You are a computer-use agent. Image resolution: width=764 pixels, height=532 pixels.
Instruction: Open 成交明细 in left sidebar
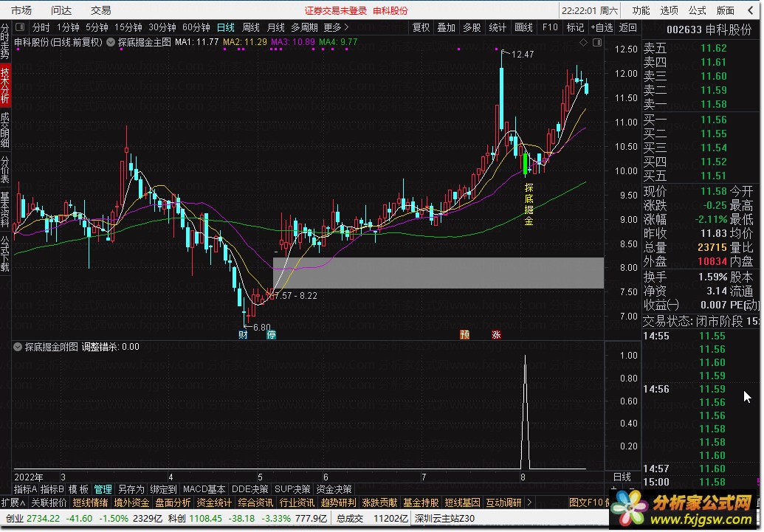click(x=5, y=130)
